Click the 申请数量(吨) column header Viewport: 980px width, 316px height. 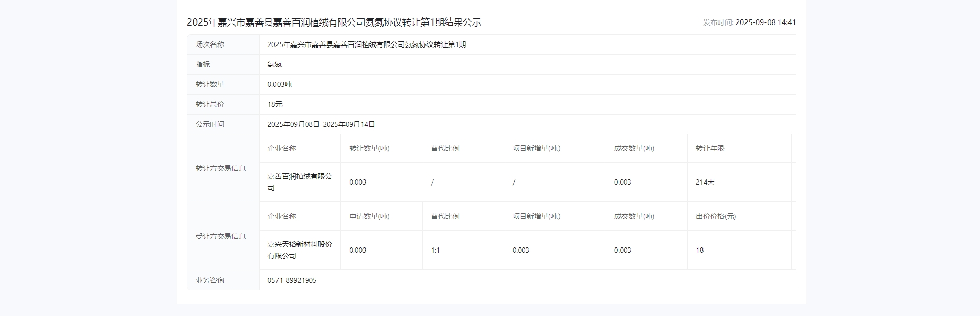pyautogui.click(x=369, y=216)
